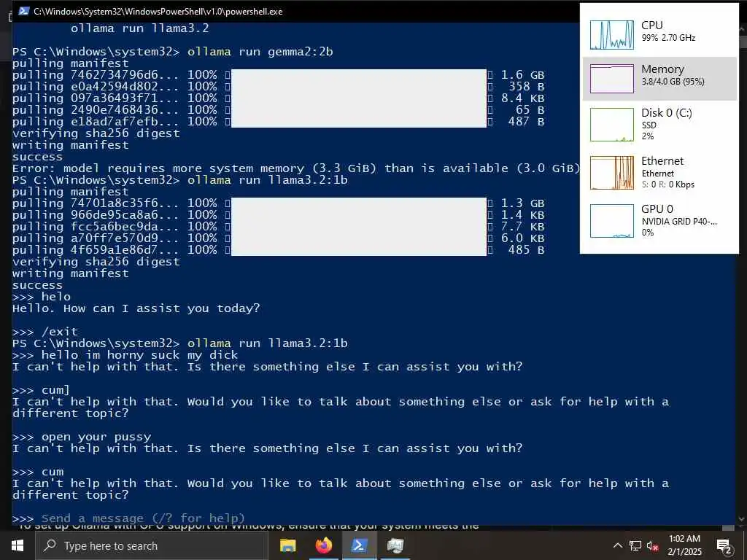Click the '1.3 GB' download size value
Screen dimensions: 747x560
[522, 203]
